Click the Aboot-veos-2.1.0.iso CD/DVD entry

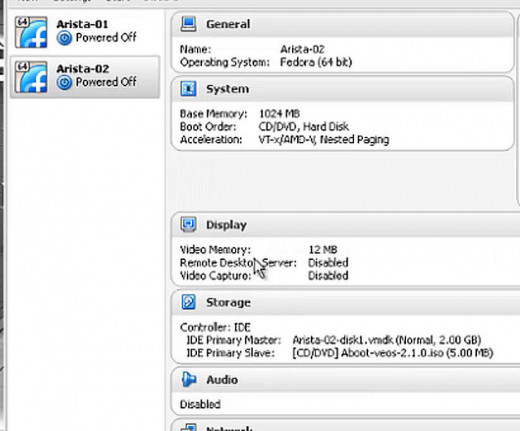[x=393, y=353]
